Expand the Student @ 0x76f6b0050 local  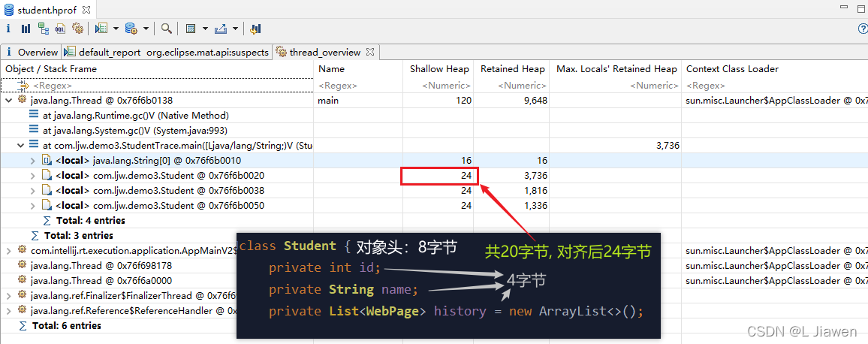point(33,206)
